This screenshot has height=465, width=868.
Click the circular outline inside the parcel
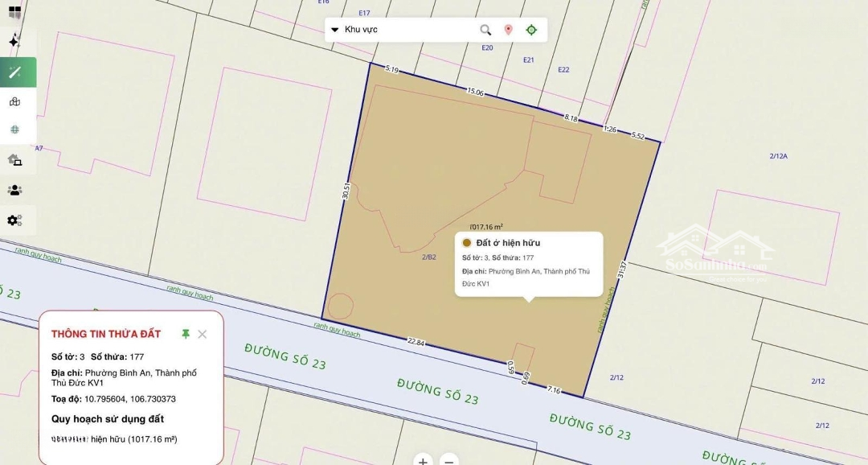coord(340,307)
